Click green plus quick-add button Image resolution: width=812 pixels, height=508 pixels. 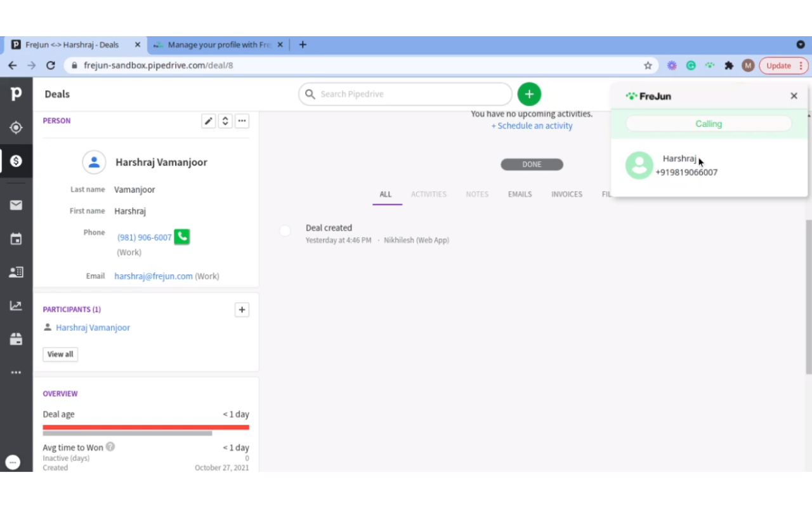(x=529, y=94)
